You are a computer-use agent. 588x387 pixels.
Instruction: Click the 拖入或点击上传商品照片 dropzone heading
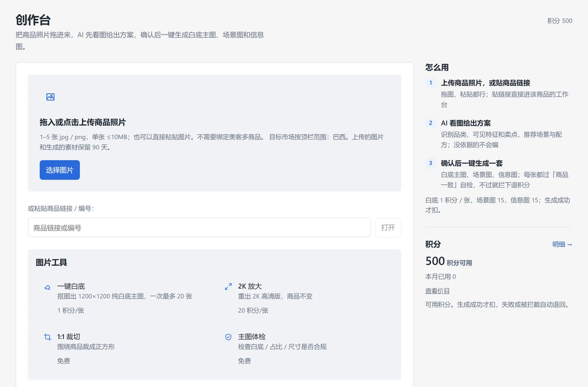(x=83, y=122)
